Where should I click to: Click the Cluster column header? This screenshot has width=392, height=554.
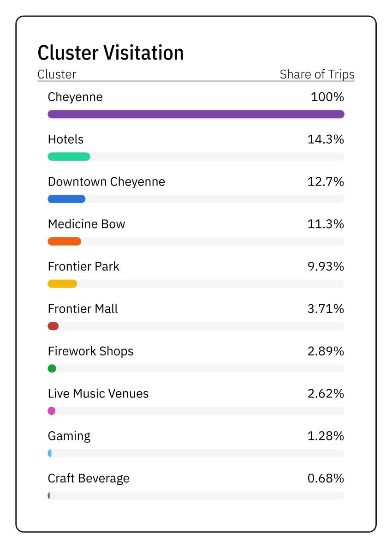(57, 74)
